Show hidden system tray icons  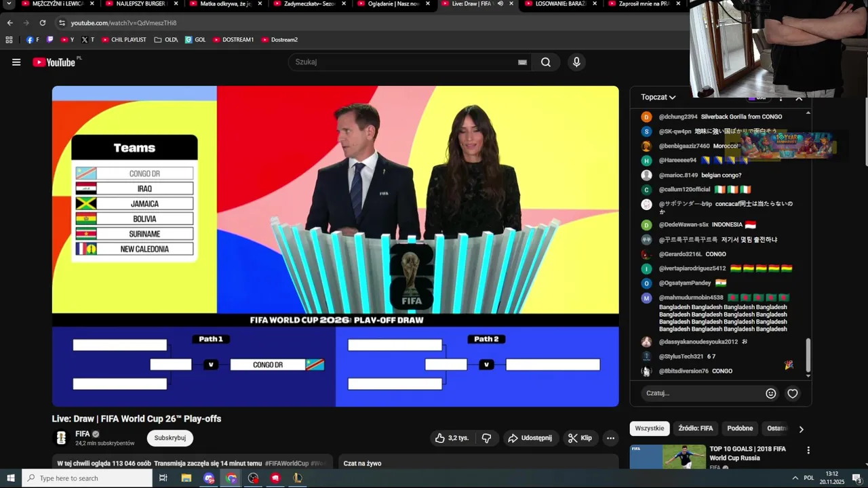[795, 478]
